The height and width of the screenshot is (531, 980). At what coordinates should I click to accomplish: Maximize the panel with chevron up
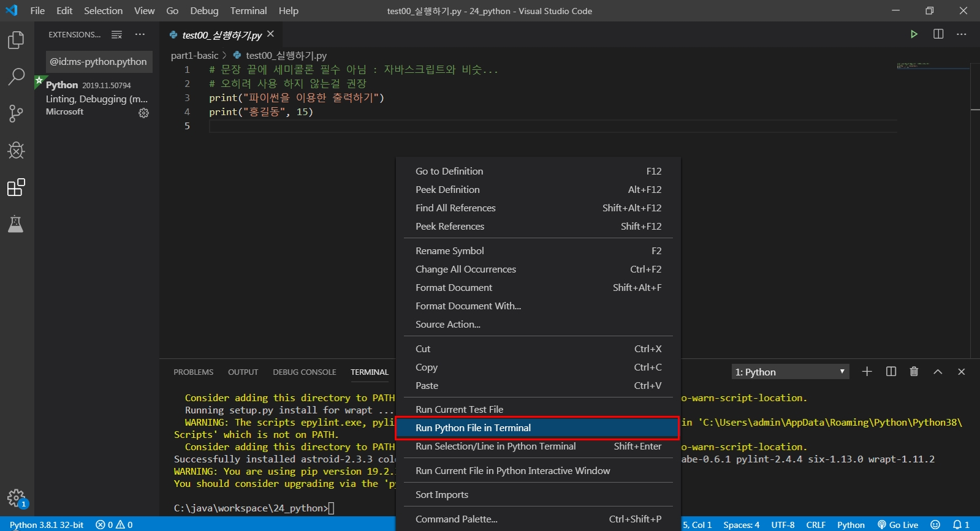tap(938, 372)
